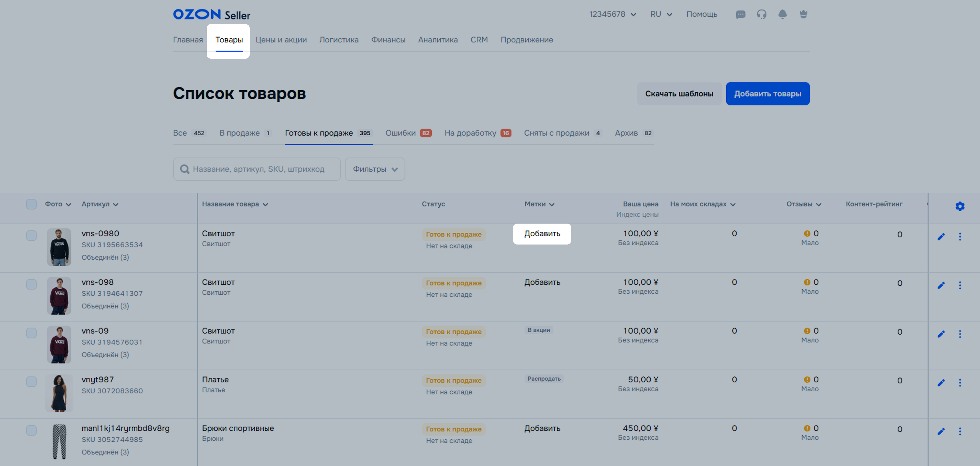Open the chat messages icon
This screenshot has width=980, height=466.
[x=740, y=14]
